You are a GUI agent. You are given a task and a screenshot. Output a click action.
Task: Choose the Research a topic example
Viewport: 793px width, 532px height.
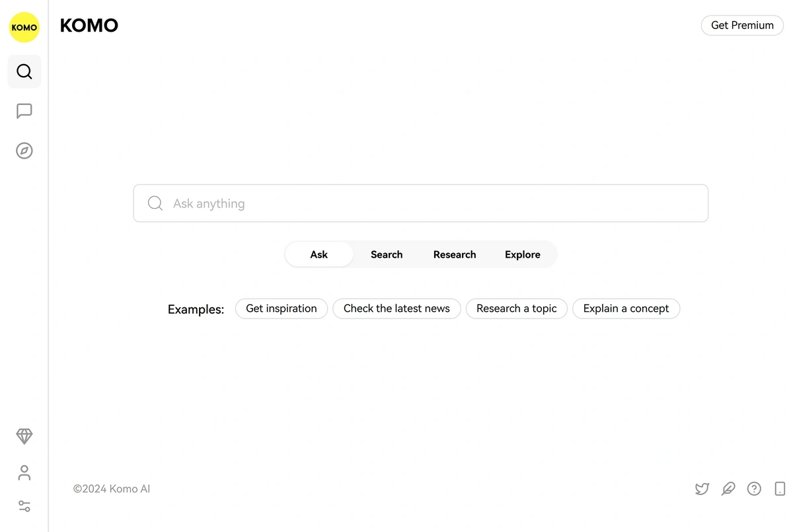point(517,309)
